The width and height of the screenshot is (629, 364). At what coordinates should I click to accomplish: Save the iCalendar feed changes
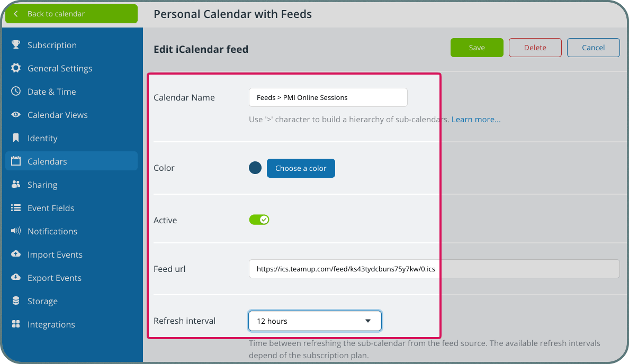pos(477,48)
